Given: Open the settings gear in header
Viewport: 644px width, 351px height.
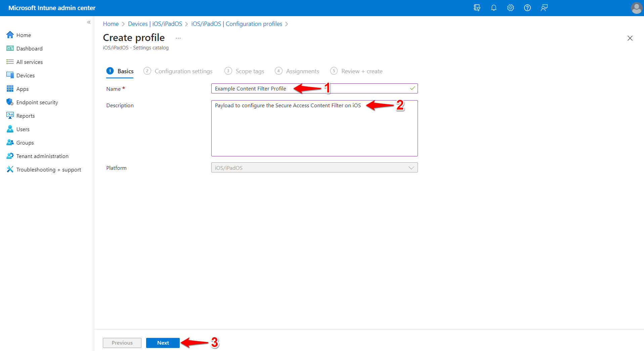Looking at the screenshot, I should tap(510, 8).
